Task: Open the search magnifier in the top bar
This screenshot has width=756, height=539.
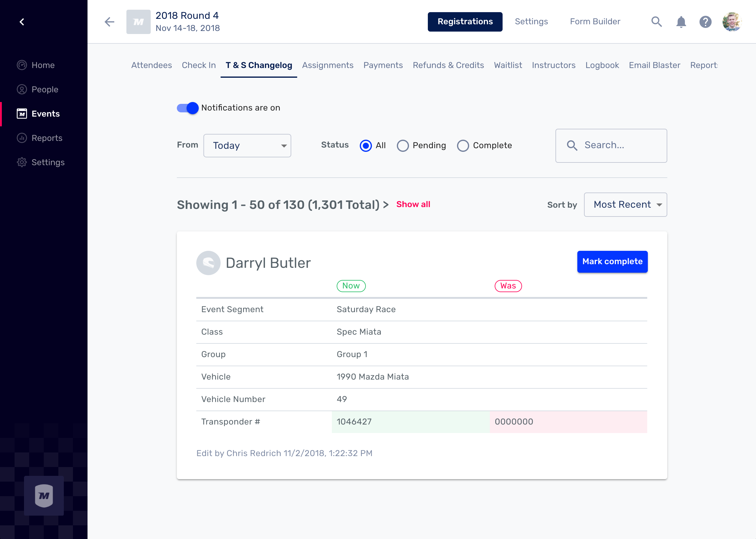Action: (x=656, y=22)
